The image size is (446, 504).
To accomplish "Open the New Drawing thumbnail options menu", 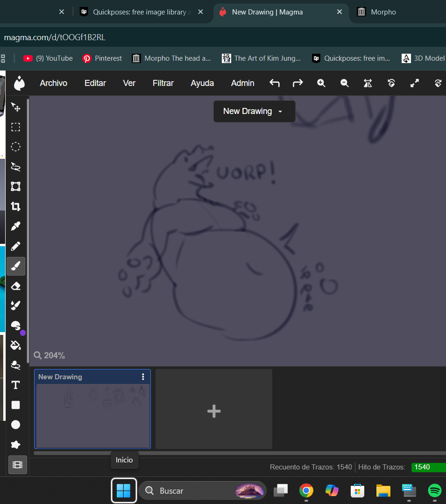I will (x=143, y=377).
